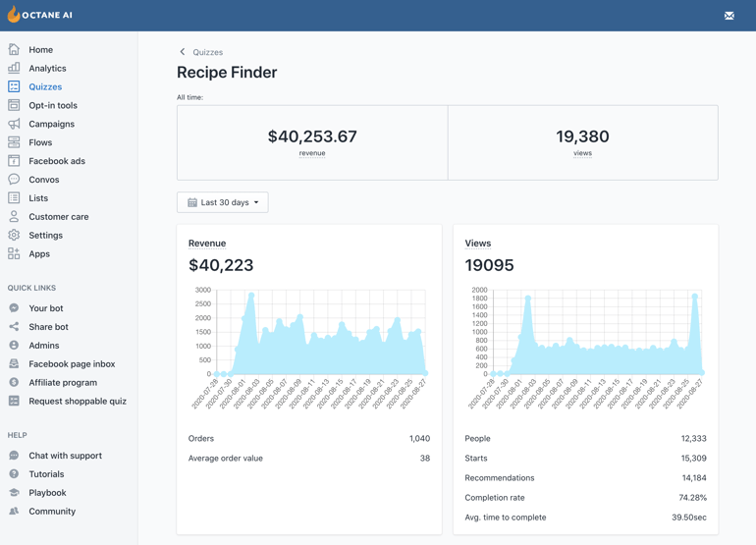Click the Tutorials question mark icon
Image resolution: width=756 pixels, height=545 pixels.
[14, 473]
